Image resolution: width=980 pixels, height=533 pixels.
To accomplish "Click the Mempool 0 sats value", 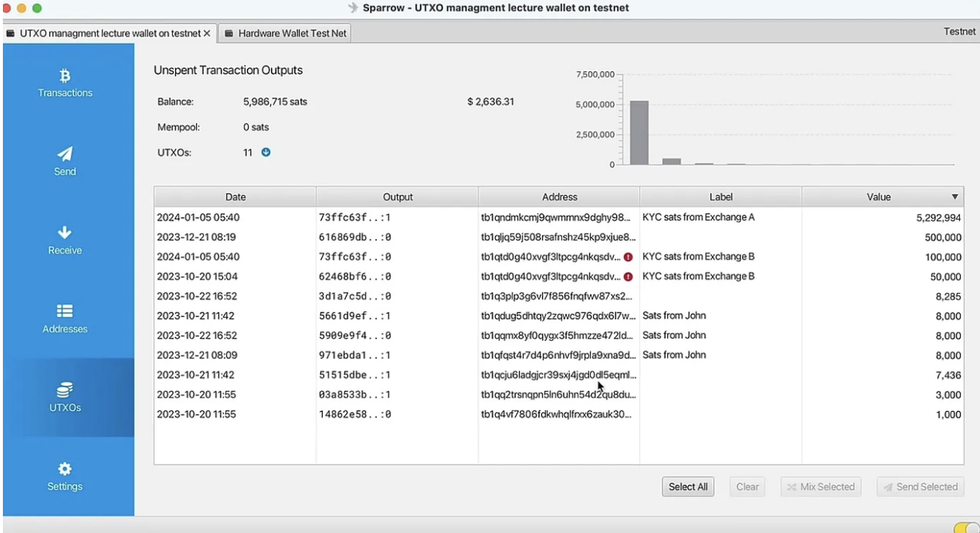I will click(256, 127).
